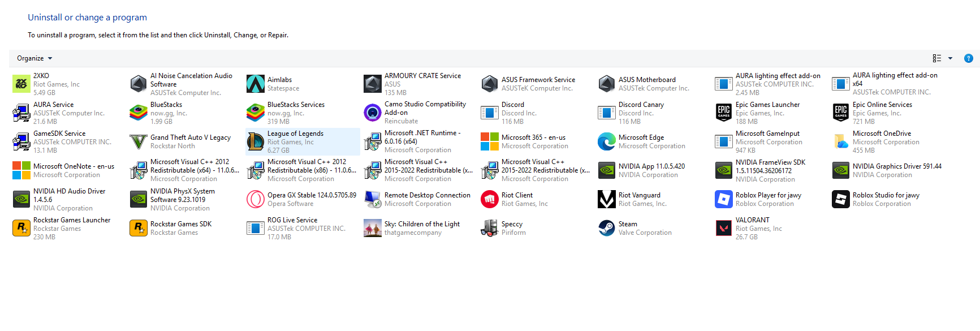The width and height of the screenshot is (980, 331).
Task: Select the Rockstar Games Launcher icon
Action: pyautogui.click(x=21, y=228)
